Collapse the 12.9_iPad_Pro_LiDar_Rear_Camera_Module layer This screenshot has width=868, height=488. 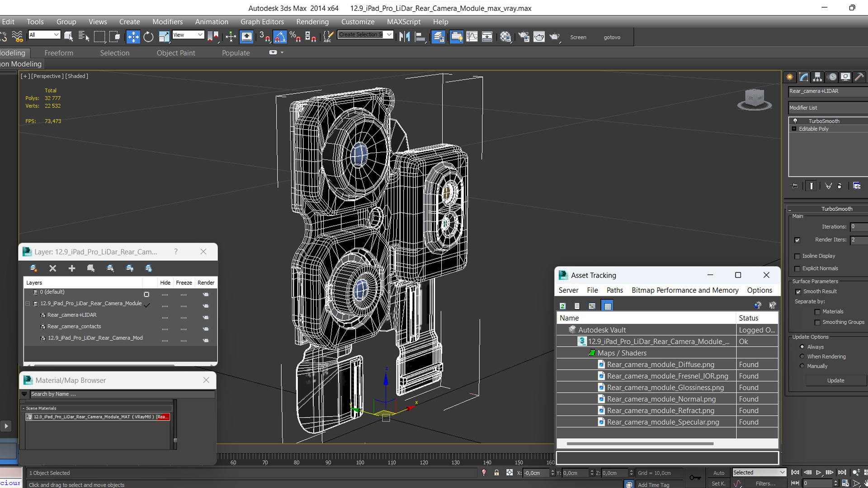(28, 304)
